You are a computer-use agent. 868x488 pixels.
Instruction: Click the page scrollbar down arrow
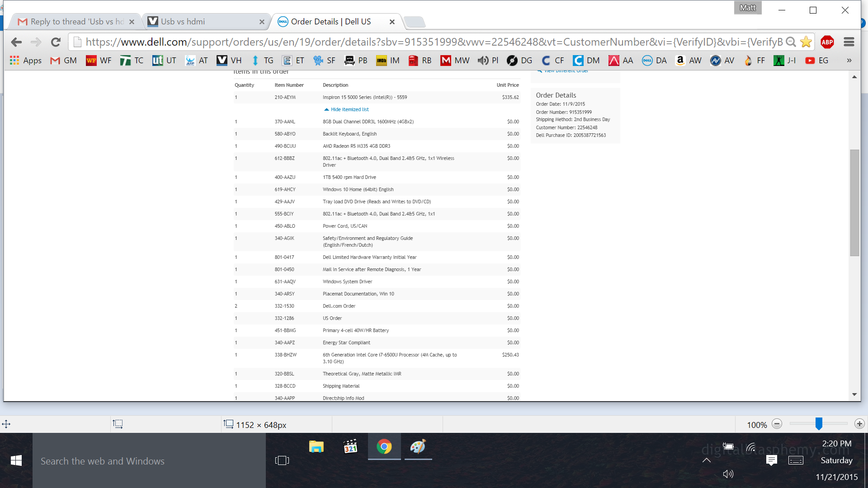(854, 394)
